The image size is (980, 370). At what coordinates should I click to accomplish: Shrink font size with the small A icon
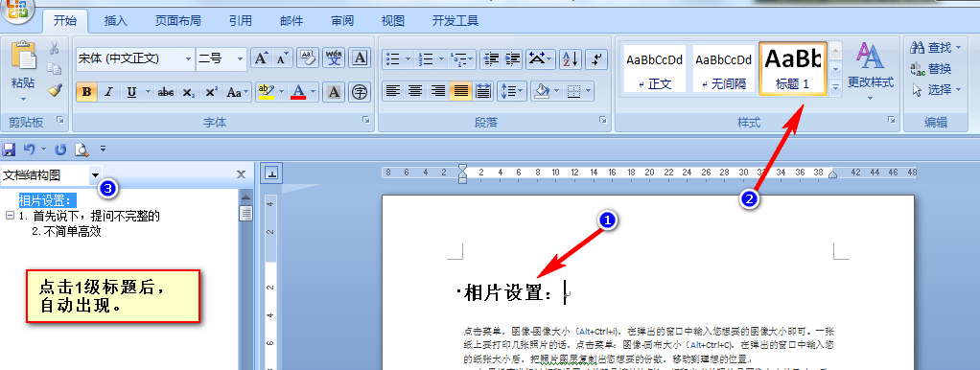tap(282, 58)
